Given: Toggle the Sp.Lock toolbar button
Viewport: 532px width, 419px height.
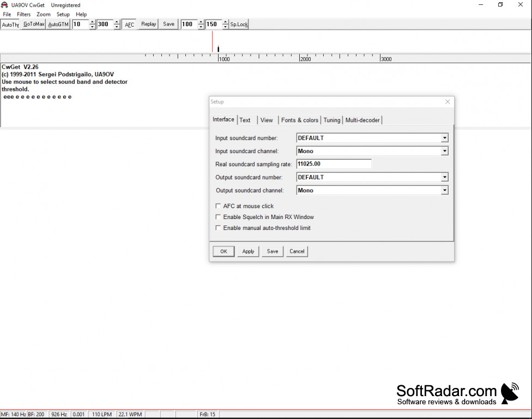Looking at the screenshot, I should [x=239, y=25].
